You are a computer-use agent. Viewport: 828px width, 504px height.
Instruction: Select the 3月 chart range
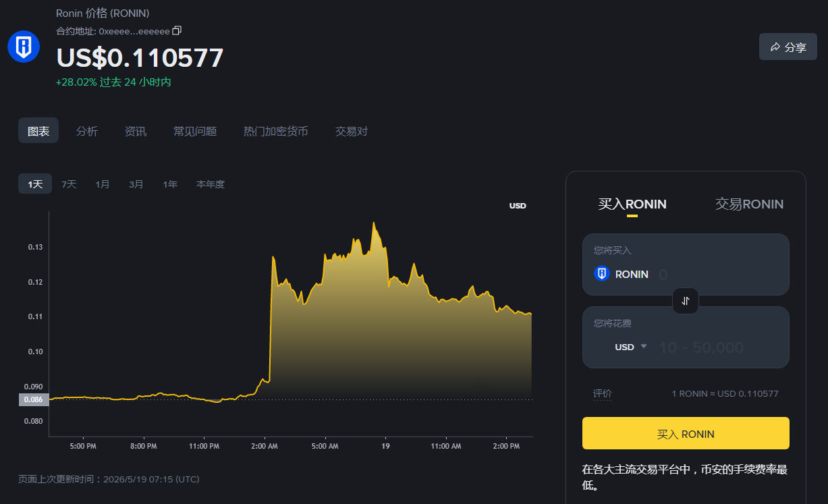(x=136, y=184)
